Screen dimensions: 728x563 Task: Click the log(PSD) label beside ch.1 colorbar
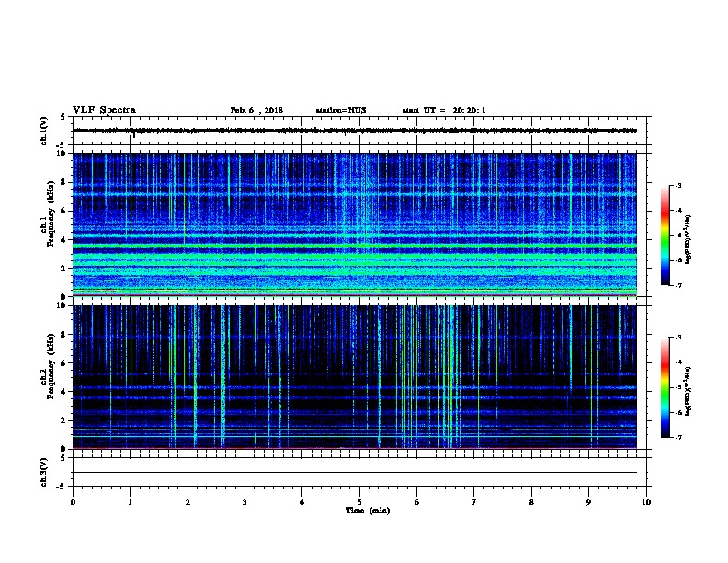[688, 240]
